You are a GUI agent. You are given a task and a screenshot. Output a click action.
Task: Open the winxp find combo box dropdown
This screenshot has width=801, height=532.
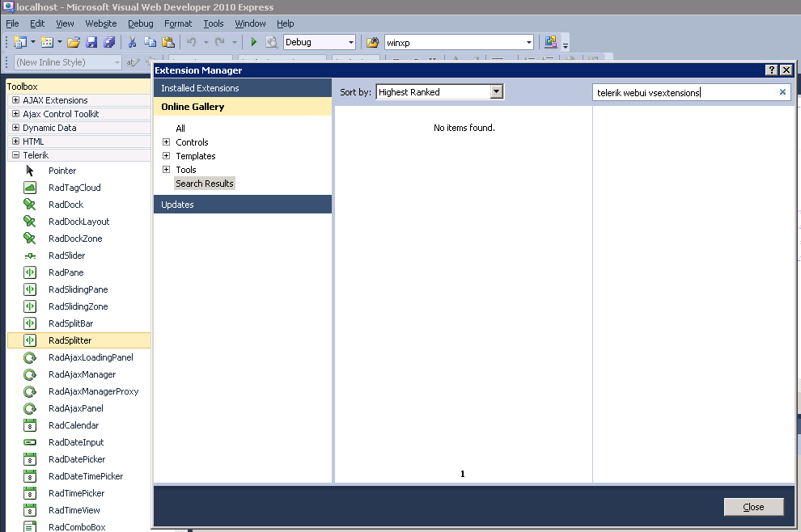coord(528,42)
